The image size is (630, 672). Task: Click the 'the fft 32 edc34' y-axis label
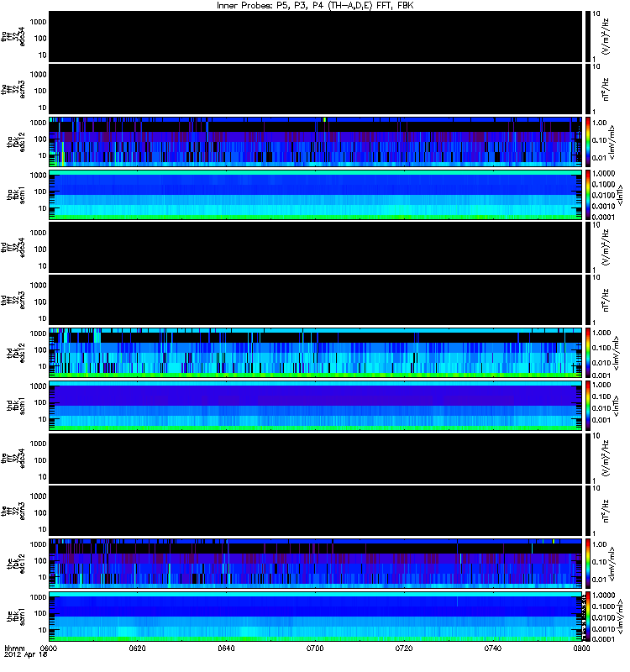pos(13,458)
